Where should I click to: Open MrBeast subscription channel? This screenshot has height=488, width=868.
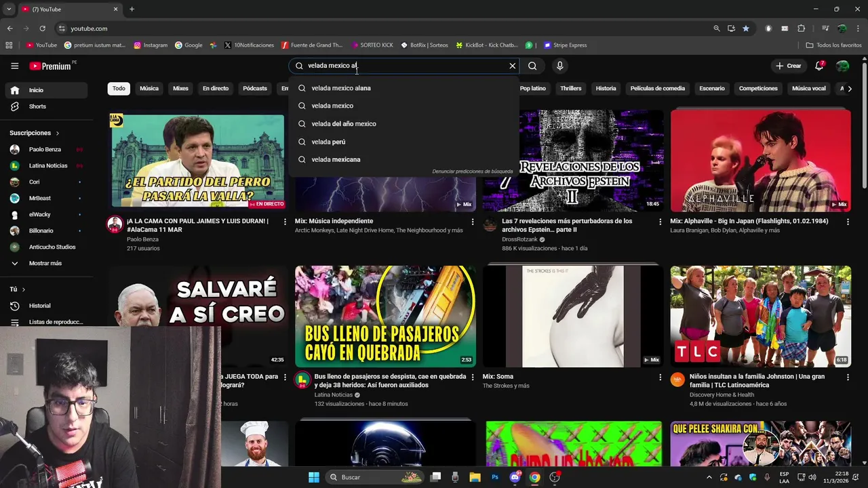point(47,198)
